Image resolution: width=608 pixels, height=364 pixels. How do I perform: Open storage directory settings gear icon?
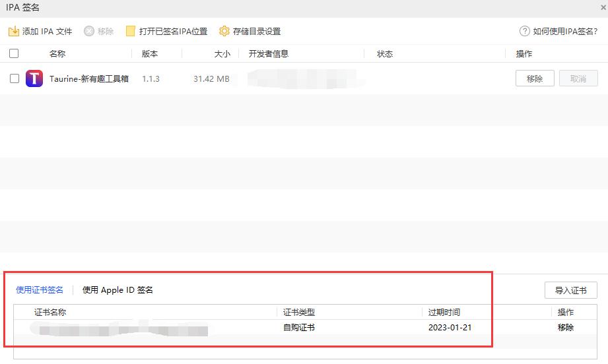pyautogui.click(x=224, y=31)
